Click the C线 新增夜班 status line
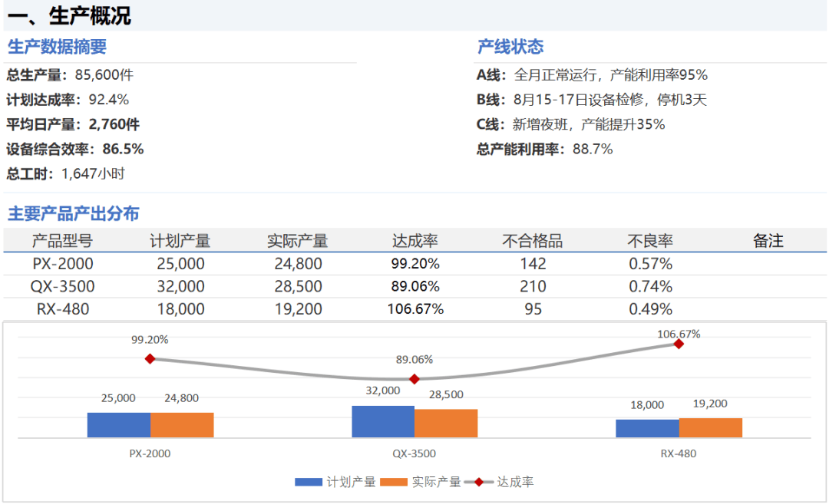829x504 pixels. click(571, 124)
